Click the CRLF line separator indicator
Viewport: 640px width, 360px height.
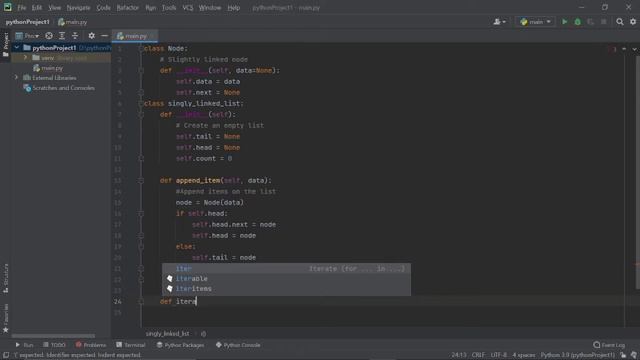[x=478, y=355]
